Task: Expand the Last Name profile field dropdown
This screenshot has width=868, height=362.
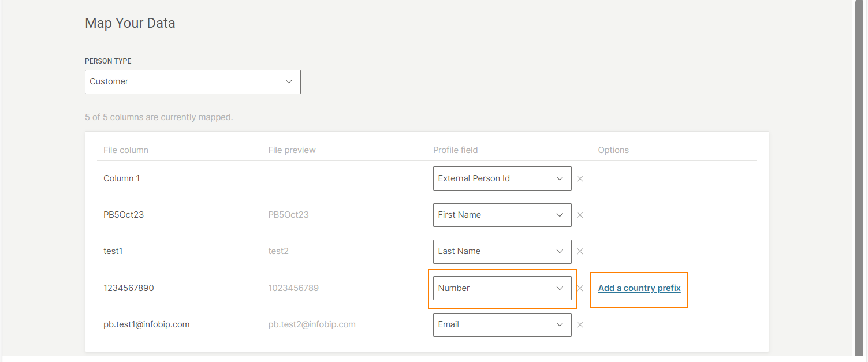Action: (502, 251)
